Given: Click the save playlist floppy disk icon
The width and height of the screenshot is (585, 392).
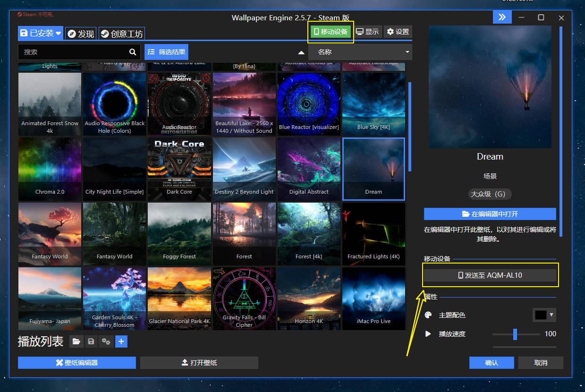Looking at the screenshot, I should 91,341.
